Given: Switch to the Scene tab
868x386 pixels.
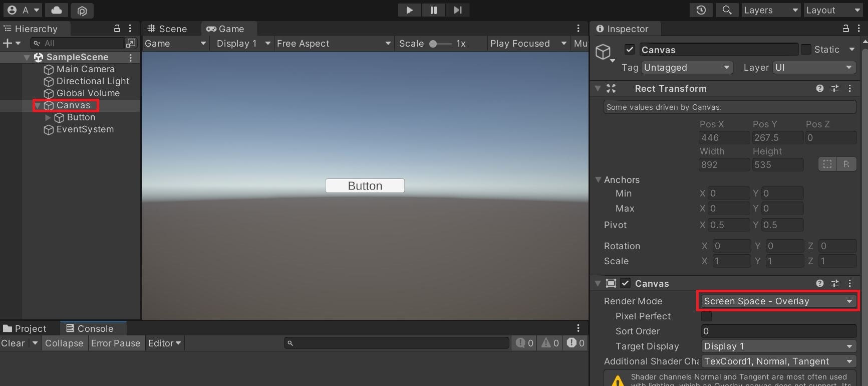Looking at the screenshot, I should [167, 29].
